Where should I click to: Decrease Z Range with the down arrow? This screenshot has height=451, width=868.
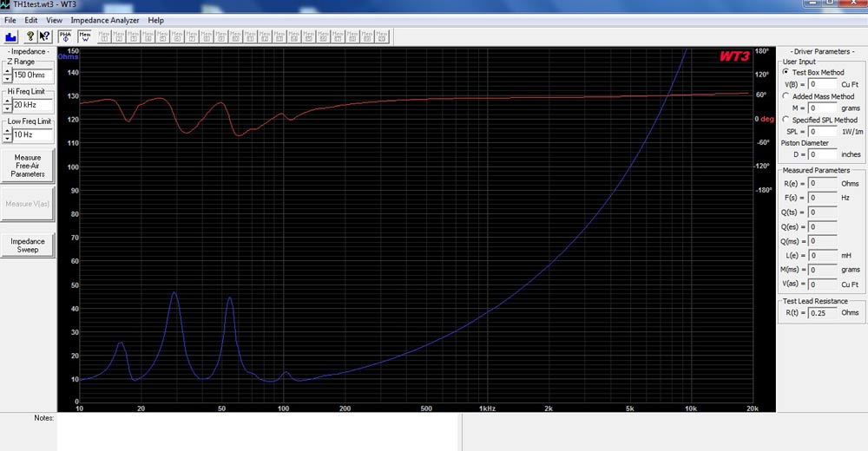pos(7,79)
